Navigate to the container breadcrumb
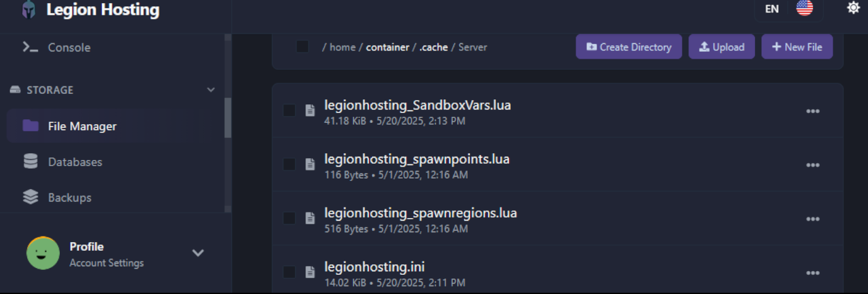The image size is (868, 294). [x=387, y=47]
